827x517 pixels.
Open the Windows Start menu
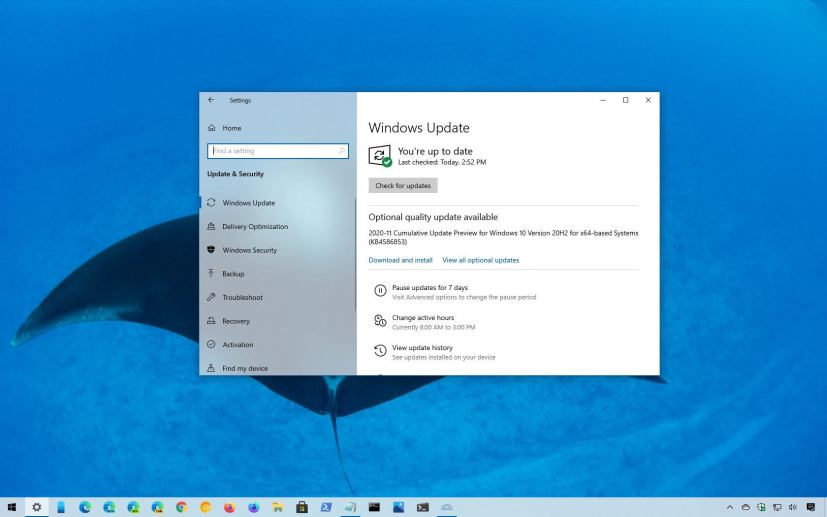click(x=12, y=508)
